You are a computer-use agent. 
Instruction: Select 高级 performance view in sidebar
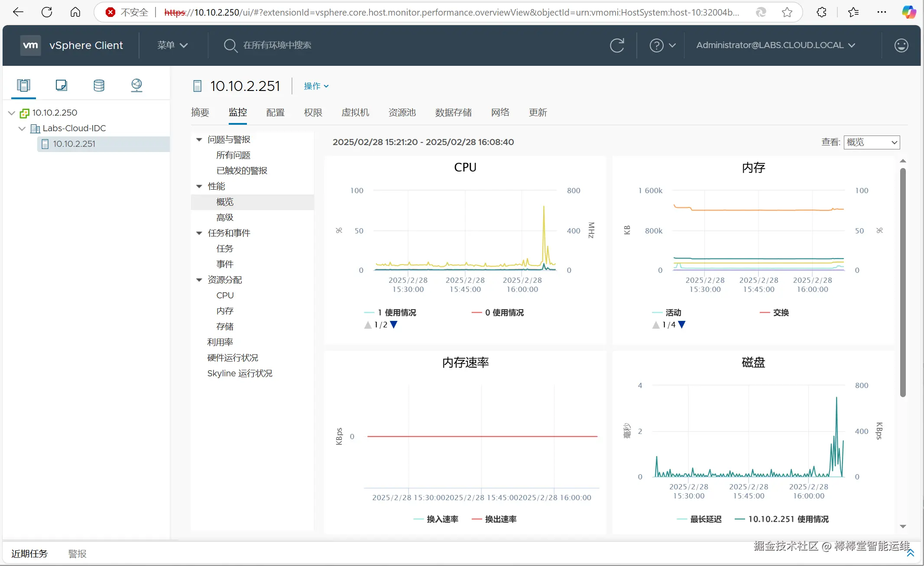point(224,217)
